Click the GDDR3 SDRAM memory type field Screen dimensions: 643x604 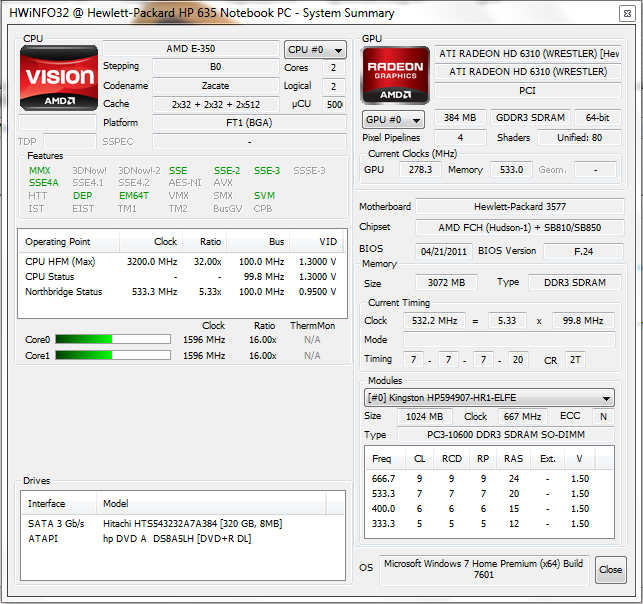click(530, 118)
